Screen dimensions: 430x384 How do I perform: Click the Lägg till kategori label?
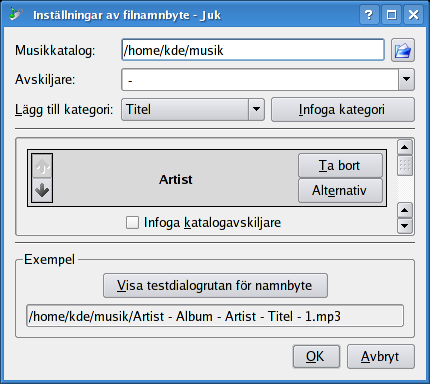click(64, 109)
